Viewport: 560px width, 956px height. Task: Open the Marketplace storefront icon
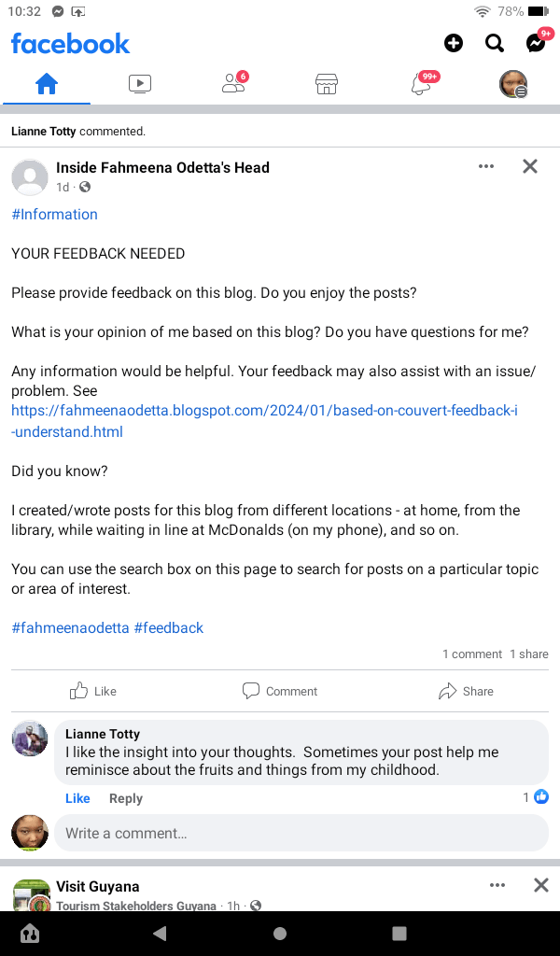coord(326,84)
